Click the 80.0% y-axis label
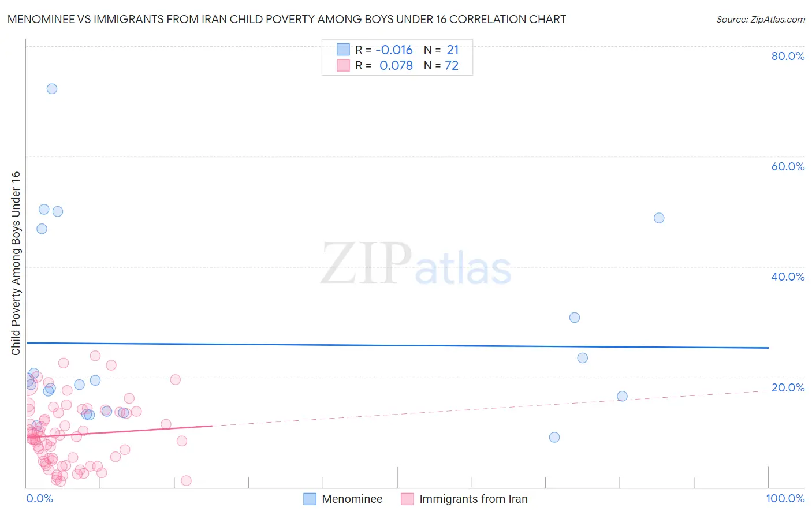This screenshot has height=515, width=812. (788, 56)
